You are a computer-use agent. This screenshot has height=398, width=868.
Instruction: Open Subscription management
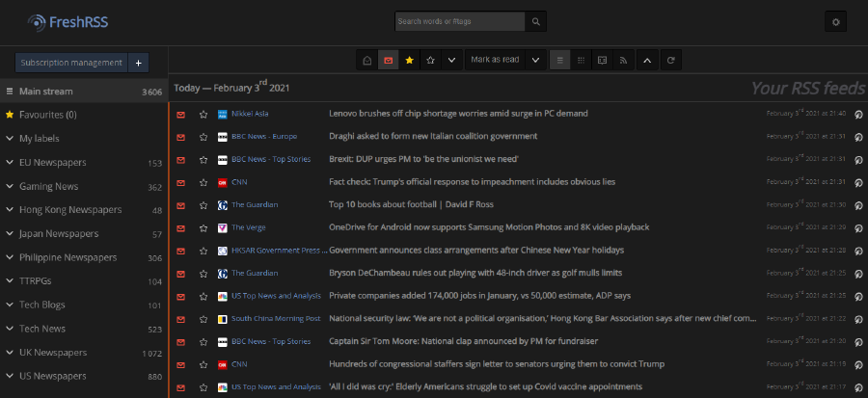pos(71,63)
